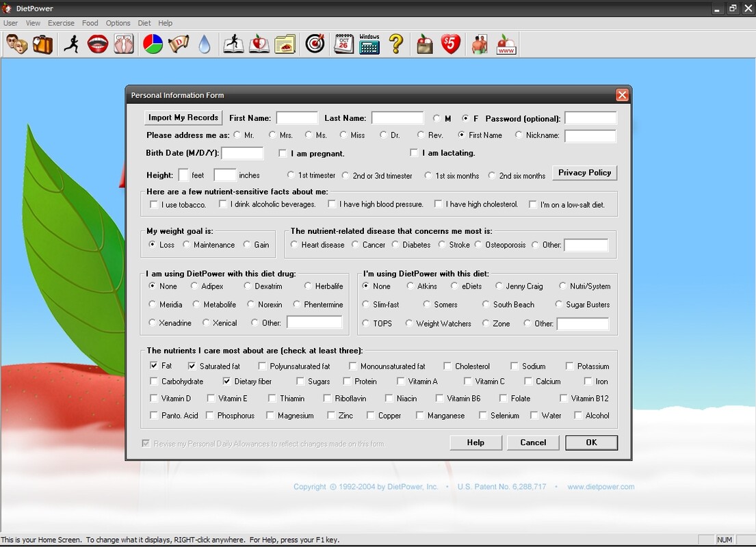Click the Import My Records button
This screenshot has height=547, width=756.
(x=183, y=118)
